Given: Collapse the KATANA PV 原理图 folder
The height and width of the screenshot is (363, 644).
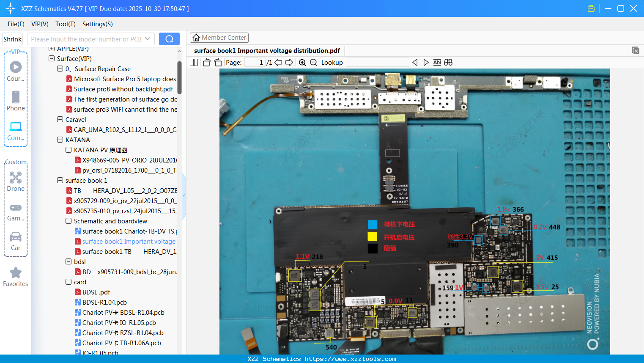Looking at the screenshot, I should point(69,150).
